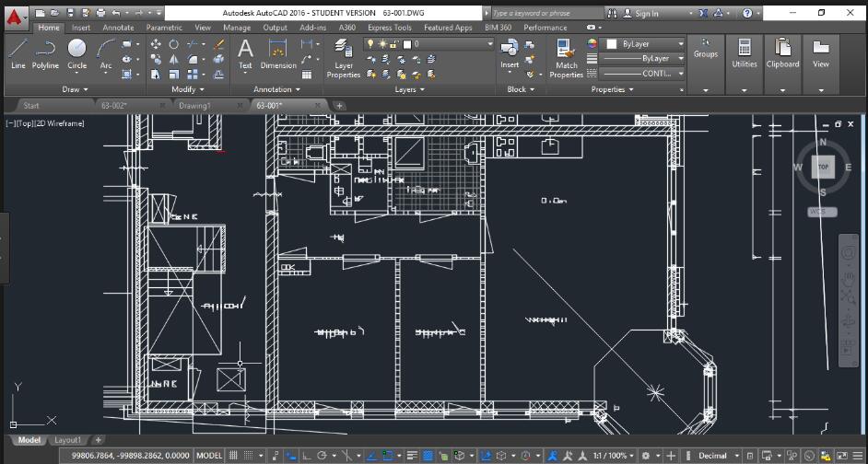This screenshot has height=464, width=868.
Task: Click the Erase tool icon
Action: coord(218,44)
